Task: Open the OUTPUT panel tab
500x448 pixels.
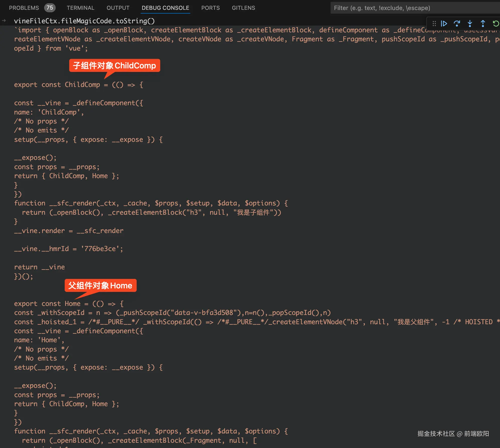Action: coord(118,8)
